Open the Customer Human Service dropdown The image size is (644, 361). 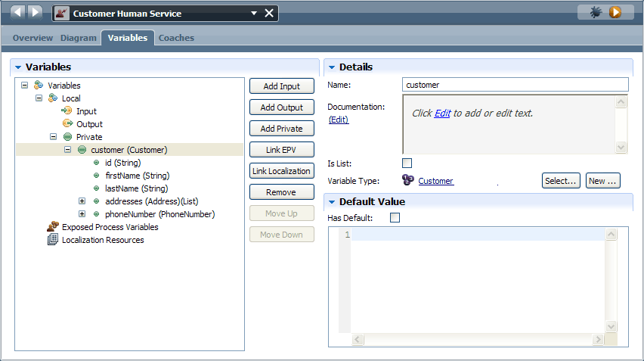point(254,13)
